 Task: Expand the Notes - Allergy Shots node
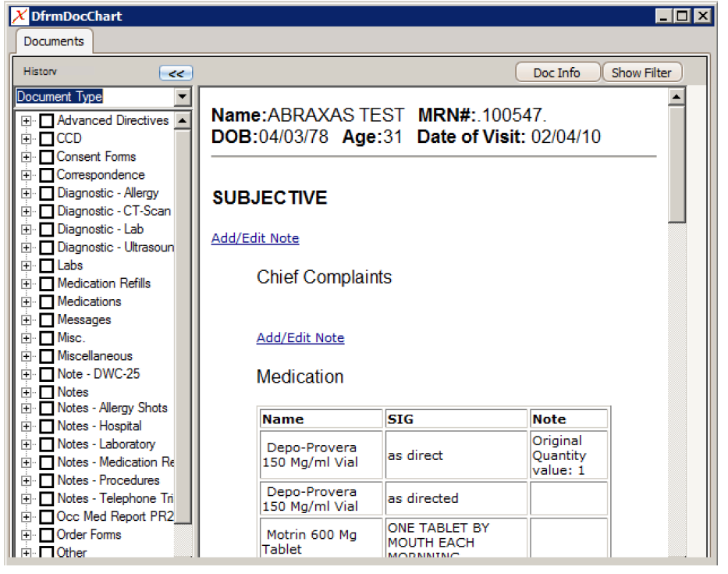(x=27, y=408)
